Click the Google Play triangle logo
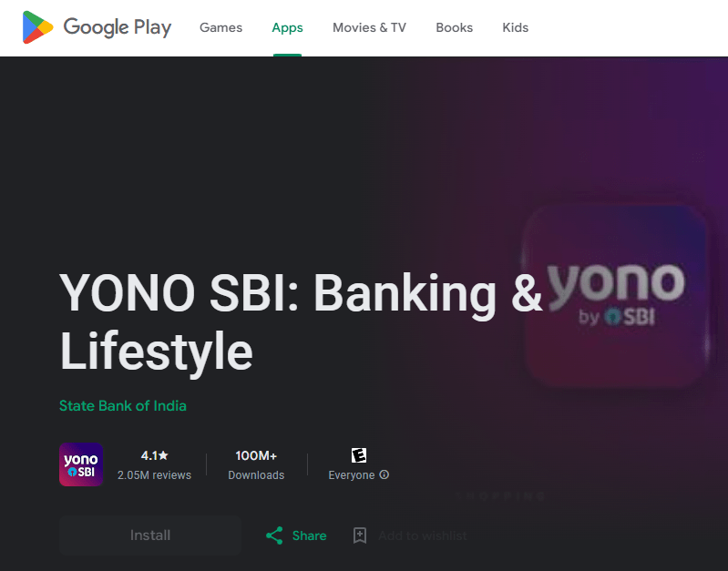728x571 pixels. pos(37,27)
